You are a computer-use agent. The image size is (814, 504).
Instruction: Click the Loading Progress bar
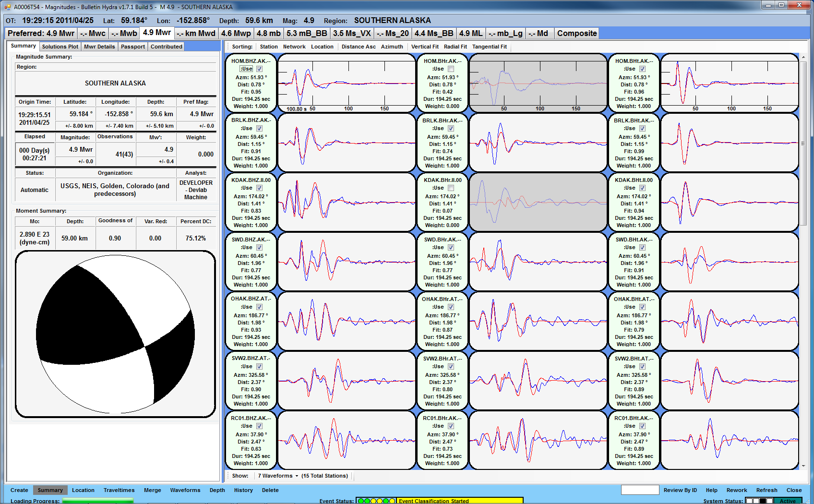(x=98, y=501)
